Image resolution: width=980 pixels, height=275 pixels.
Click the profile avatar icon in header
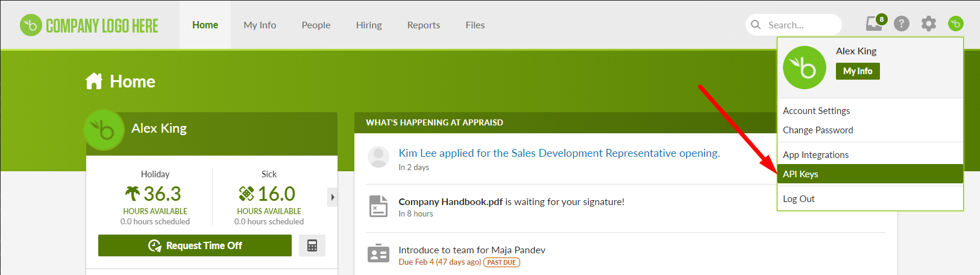click(956, 24)
